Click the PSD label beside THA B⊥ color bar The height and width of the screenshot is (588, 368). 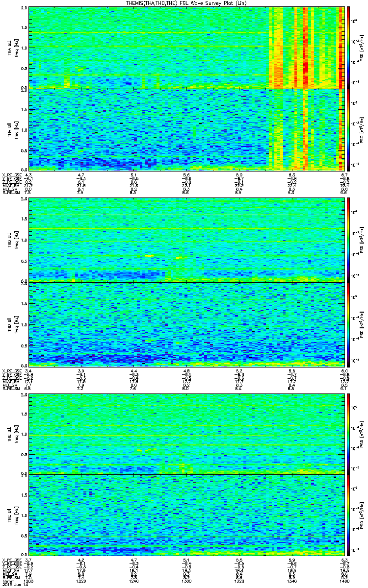coord(363,48)
